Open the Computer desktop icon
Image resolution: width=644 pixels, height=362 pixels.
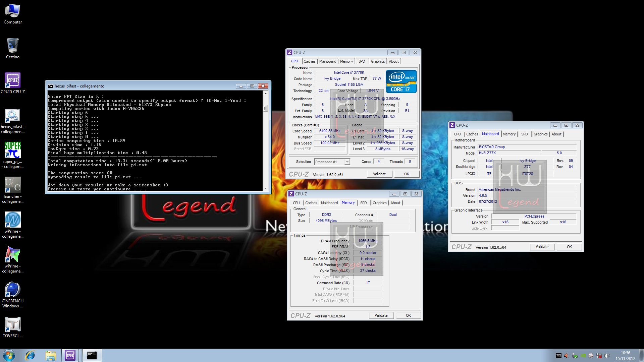click(13, 14)
